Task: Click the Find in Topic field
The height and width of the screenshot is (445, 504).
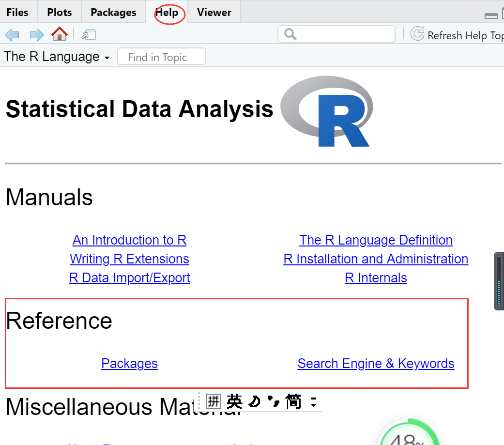Action: 162,57
